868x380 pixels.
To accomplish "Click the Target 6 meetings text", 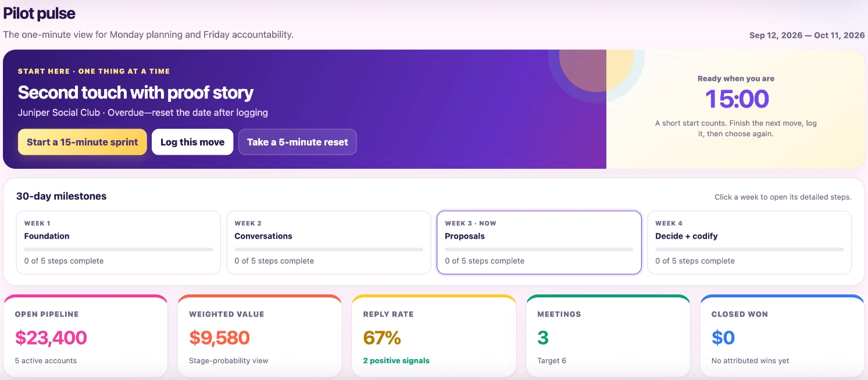I will pos(552,361).
